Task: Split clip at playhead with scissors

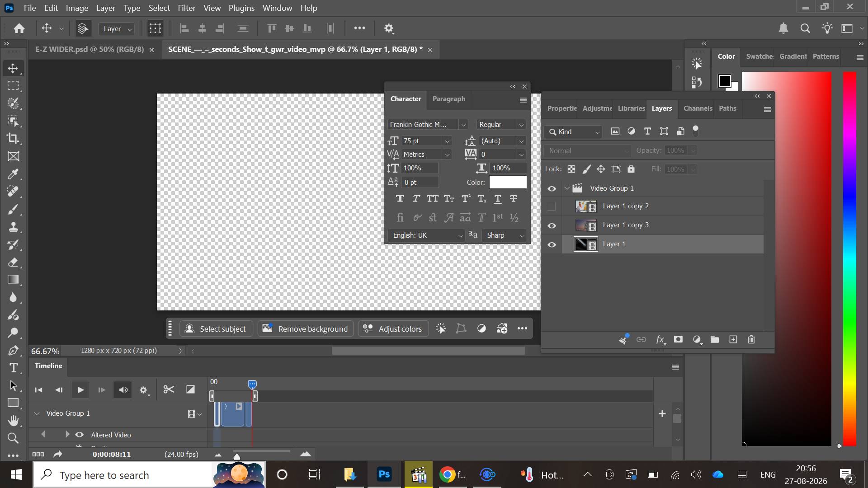Action: (169, 389)
